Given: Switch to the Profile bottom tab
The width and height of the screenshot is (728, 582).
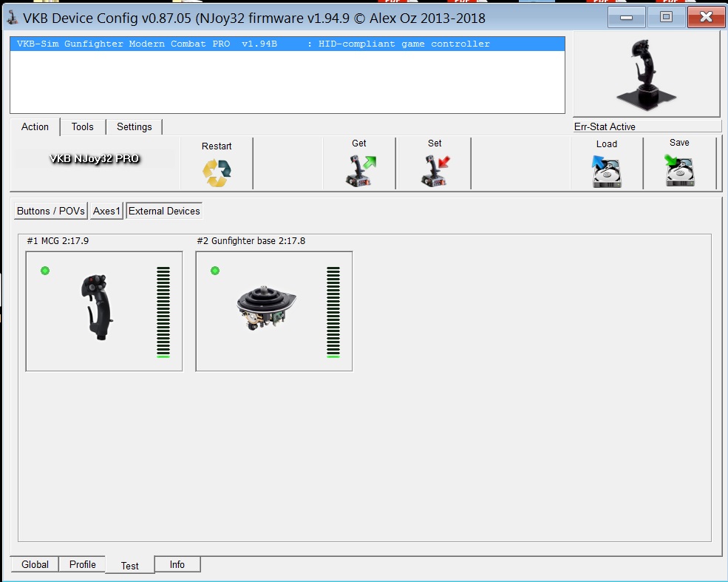Looking at the screenshot, I should click(x=83, y=564).
